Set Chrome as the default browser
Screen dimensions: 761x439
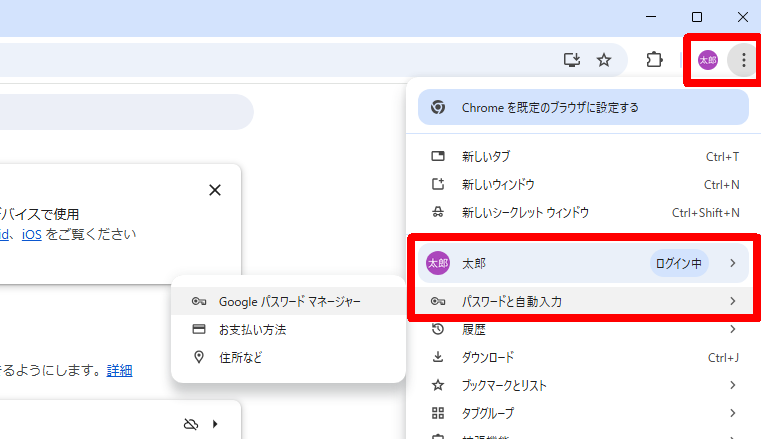(583, 107)
